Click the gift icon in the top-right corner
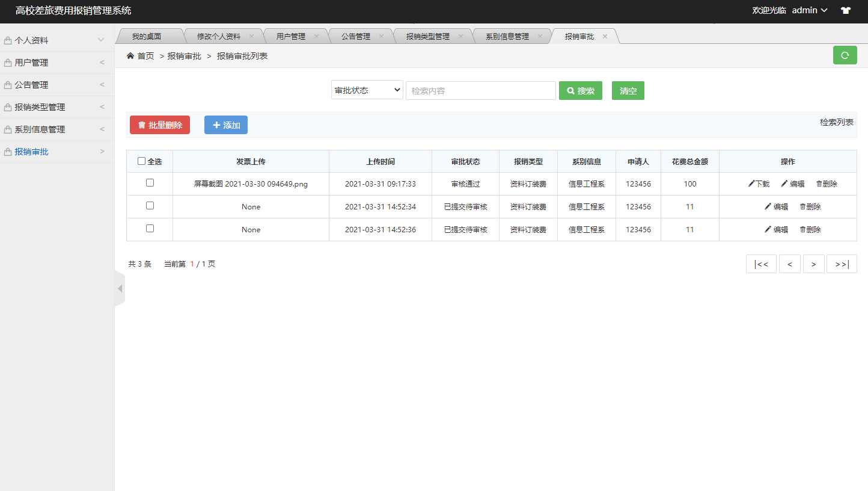 (846, 10)
